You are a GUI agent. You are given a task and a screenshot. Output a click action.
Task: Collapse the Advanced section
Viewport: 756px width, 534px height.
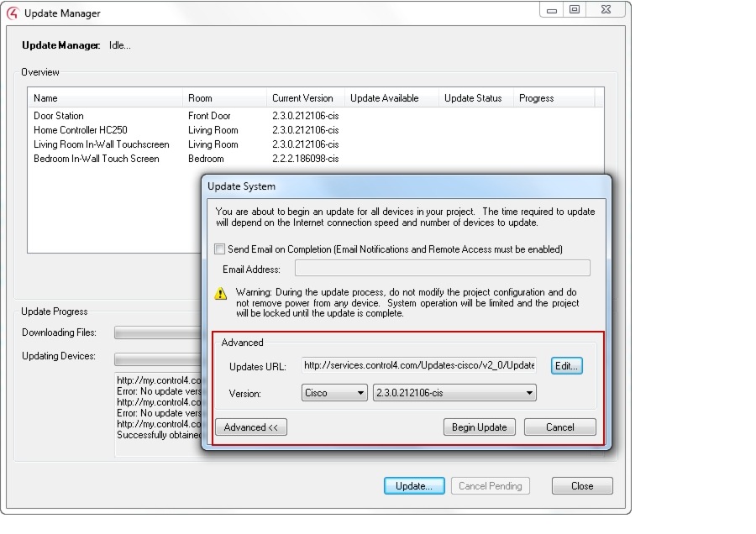(x=250, y=427)
